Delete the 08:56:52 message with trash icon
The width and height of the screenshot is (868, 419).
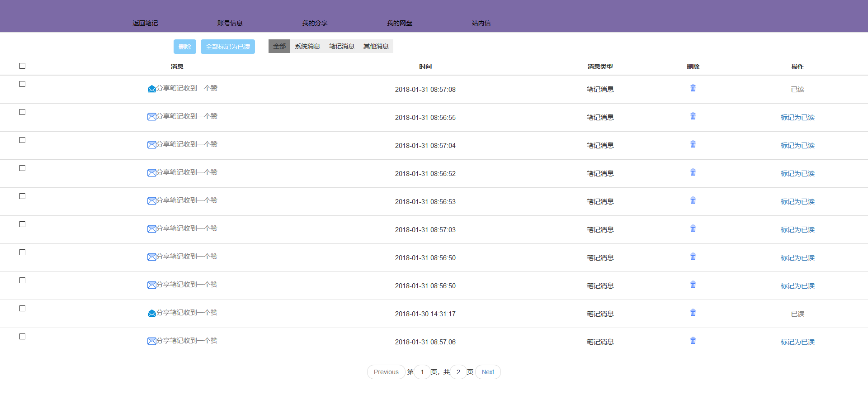693,172
